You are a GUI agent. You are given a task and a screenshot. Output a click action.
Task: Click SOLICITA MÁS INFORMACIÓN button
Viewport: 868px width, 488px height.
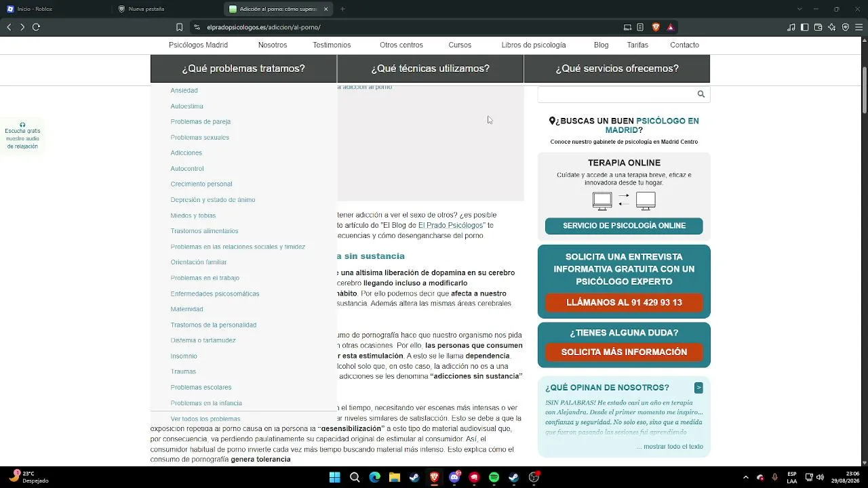[624, 352]
